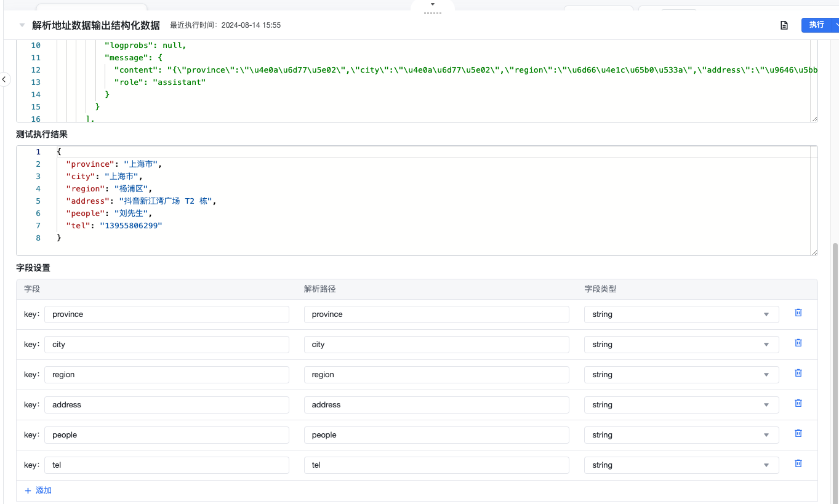Click the 添加 link to add field

(x=38, y=490)
